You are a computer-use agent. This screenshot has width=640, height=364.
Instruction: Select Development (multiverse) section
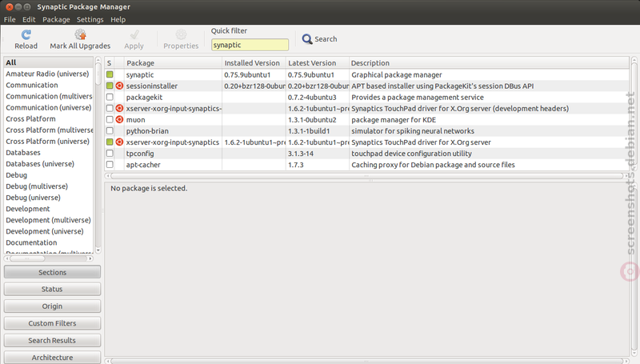[x=49, y=220]
